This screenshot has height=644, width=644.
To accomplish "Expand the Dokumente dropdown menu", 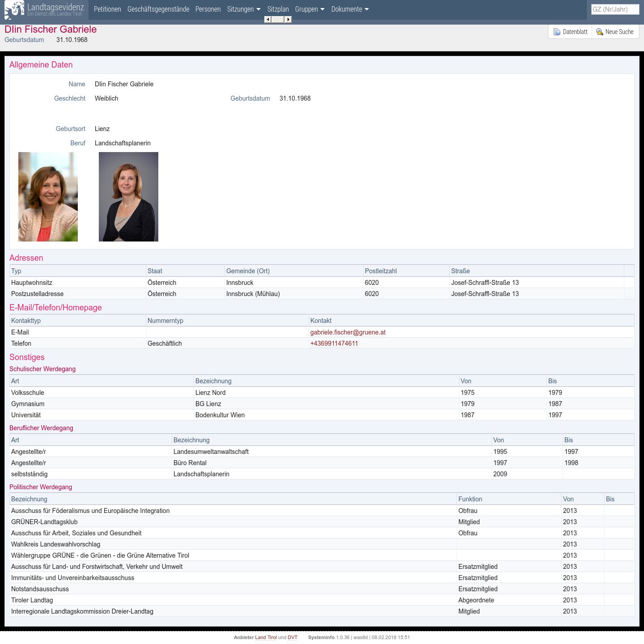I will 350,9.
